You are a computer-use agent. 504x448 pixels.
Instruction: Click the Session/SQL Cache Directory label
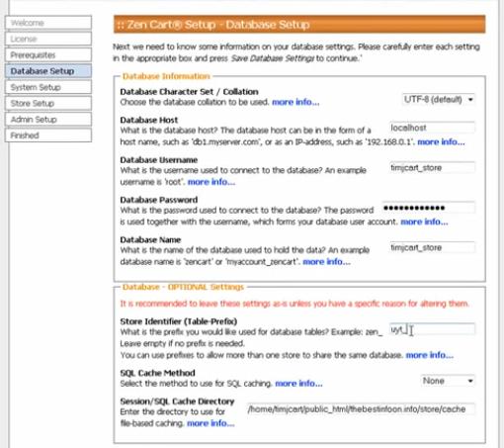click(x=177, y=402)
